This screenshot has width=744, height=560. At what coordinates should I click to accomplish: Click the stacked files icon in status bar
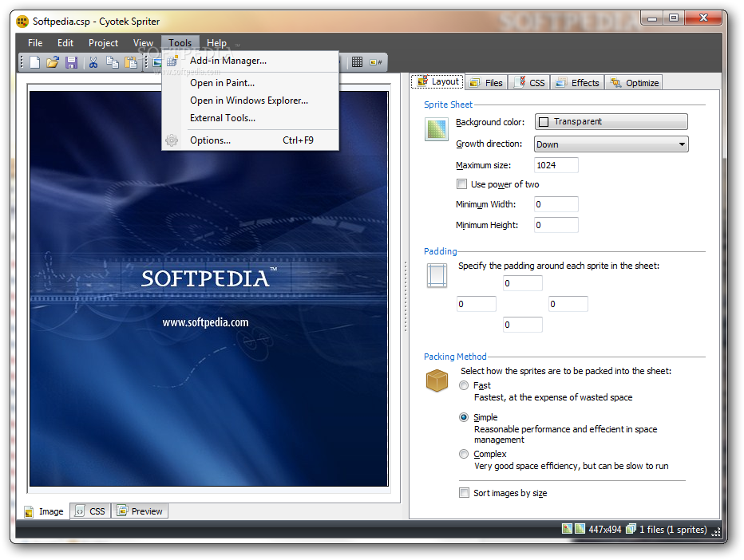pos(631,529)
